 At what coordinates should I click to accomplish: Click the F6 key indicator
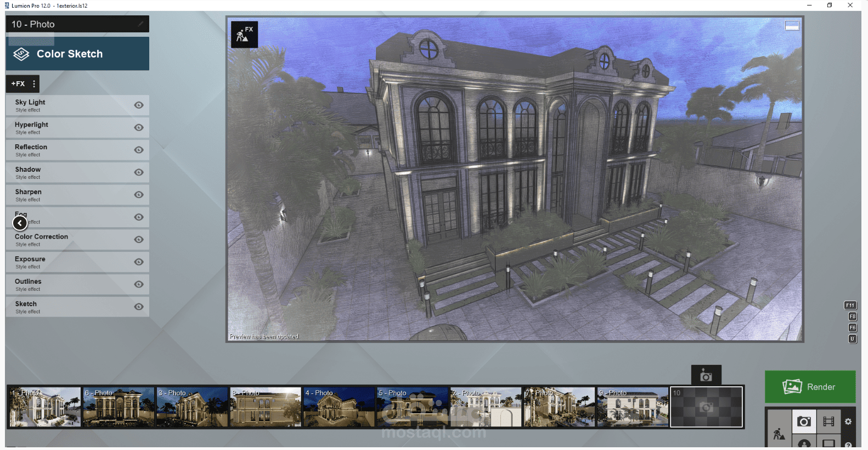pyautogui.click(x=853, y=328)
